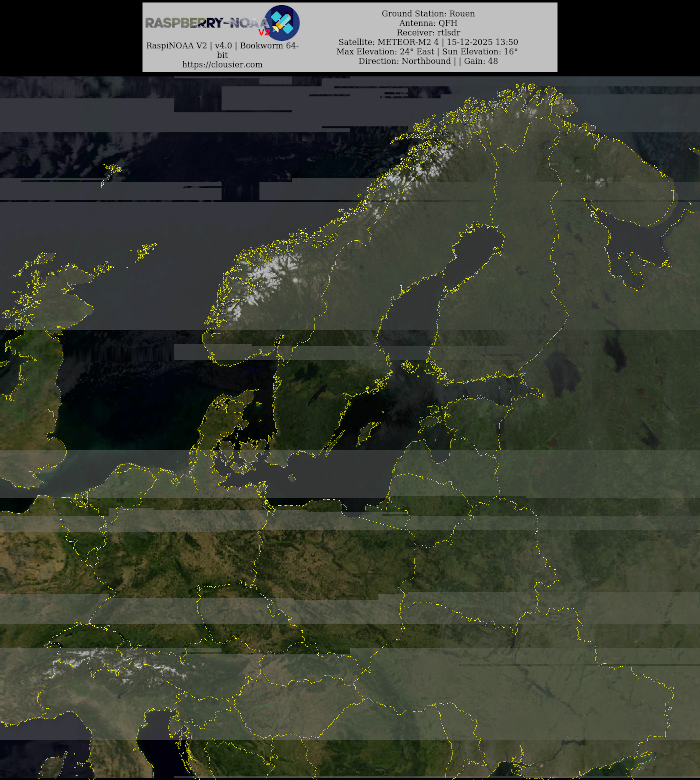Click the Bornholm island outline
The height and width of the screenshot is (780, 700).
pos(292,477)
